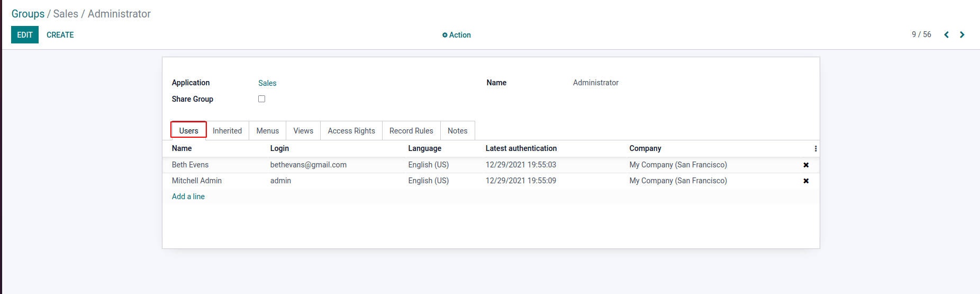Sort table by Name column header
This screenshot has width=980, height=294.
click(x=182, y=148)
